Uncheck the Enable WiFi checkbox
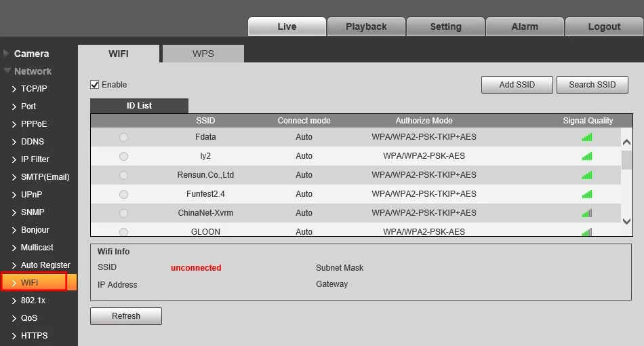Image resolution: width=644 pixels, height=346 pixels. 94,85
